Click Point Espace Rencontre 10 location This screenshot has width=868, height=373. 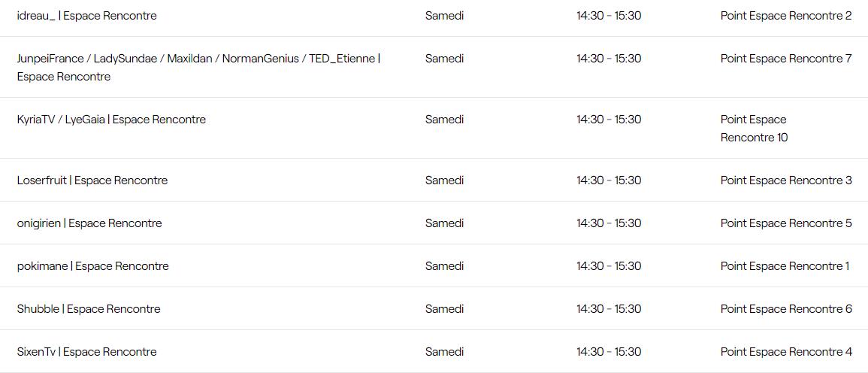click(x=754, y=129)
